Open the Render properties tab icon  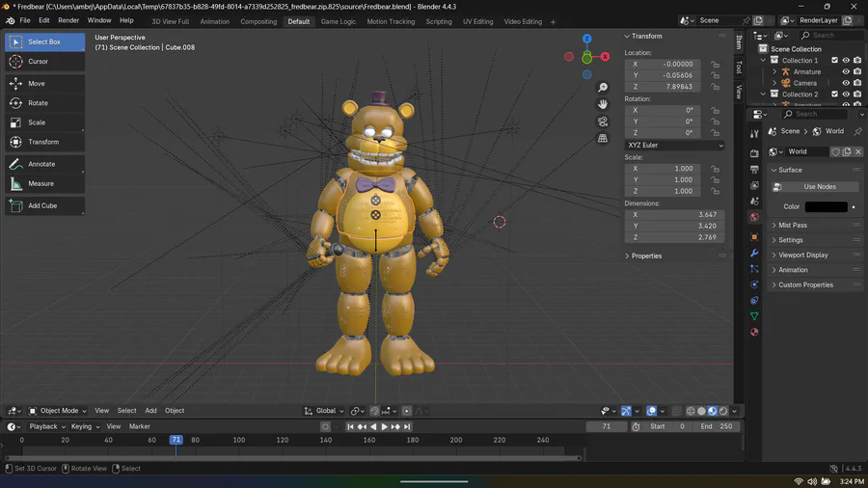tap(754, 153)
